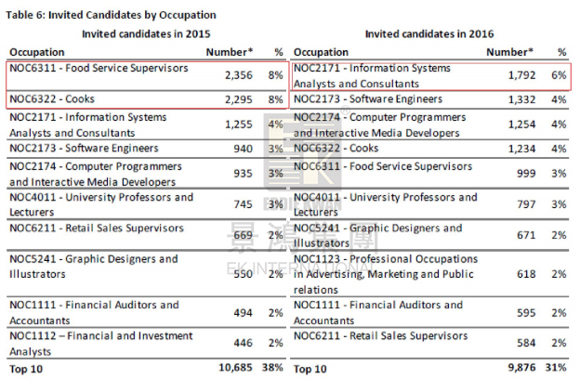Viewport: 580px width, 392px height.
Task: Click the NOC6311 Food Service Supervisors 2015 row
Action: click(x=147, y=76)
